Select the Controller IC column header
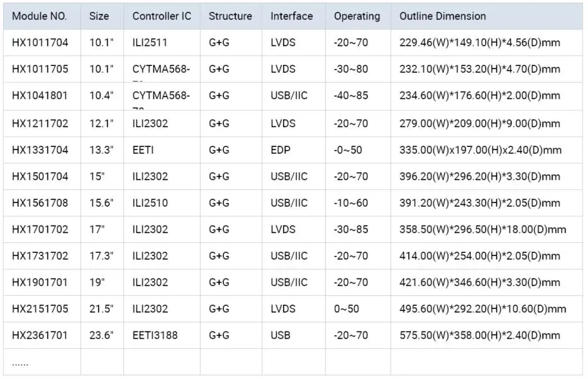Screen dimensions: 588x380 [x=161, y=16]
